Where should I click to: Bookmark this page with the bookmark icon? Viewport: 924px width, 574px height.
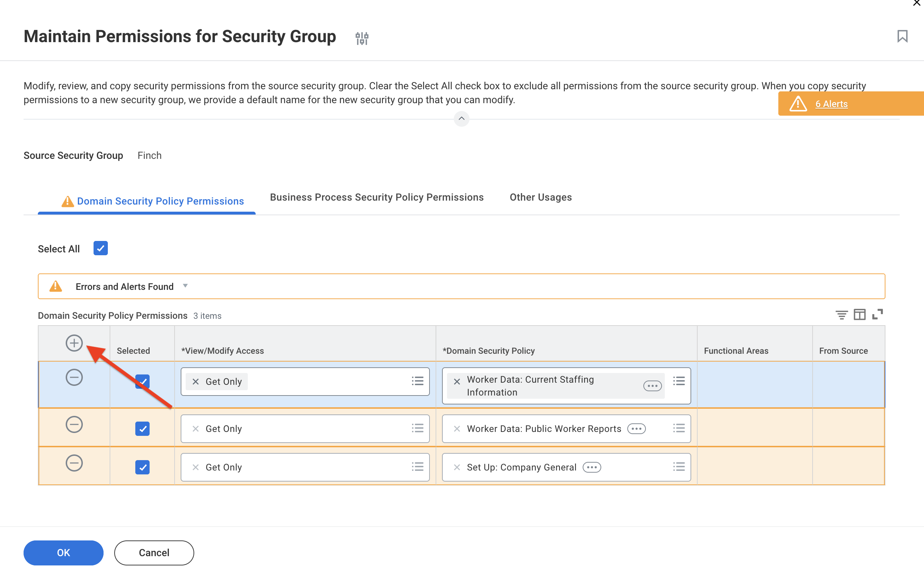902,36
